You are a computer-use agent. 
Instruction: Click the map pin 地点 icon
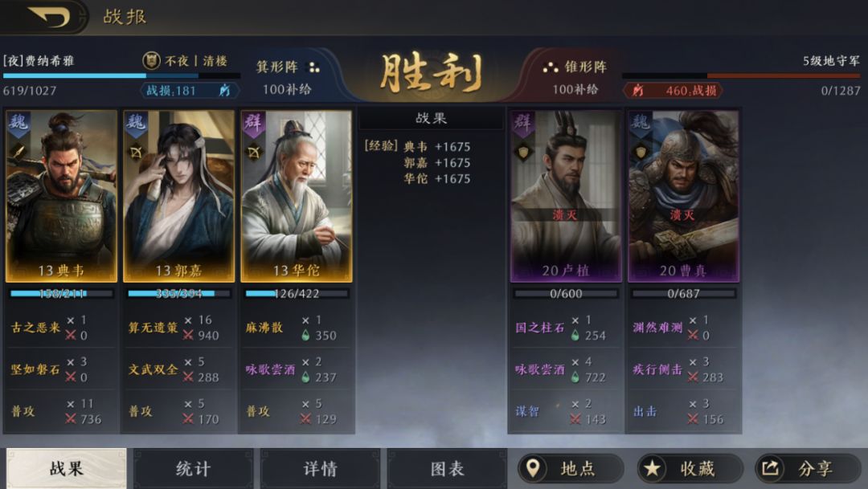[533, 469]
